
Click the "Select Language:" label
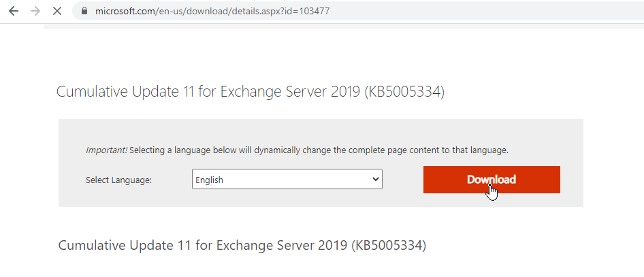pyautogui.click(x=118, y=180)
